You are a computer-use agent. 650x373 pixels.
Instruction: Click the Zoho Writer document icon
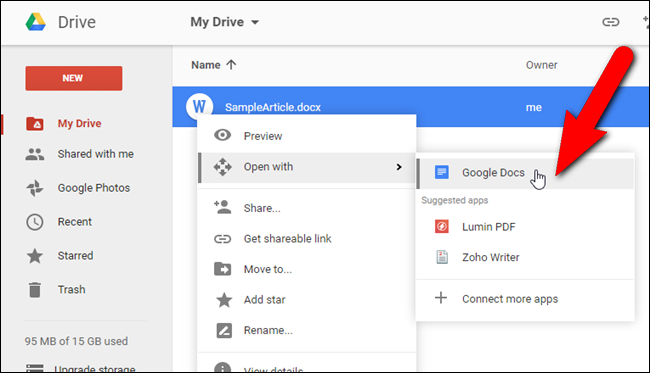[x=442, y=257]
